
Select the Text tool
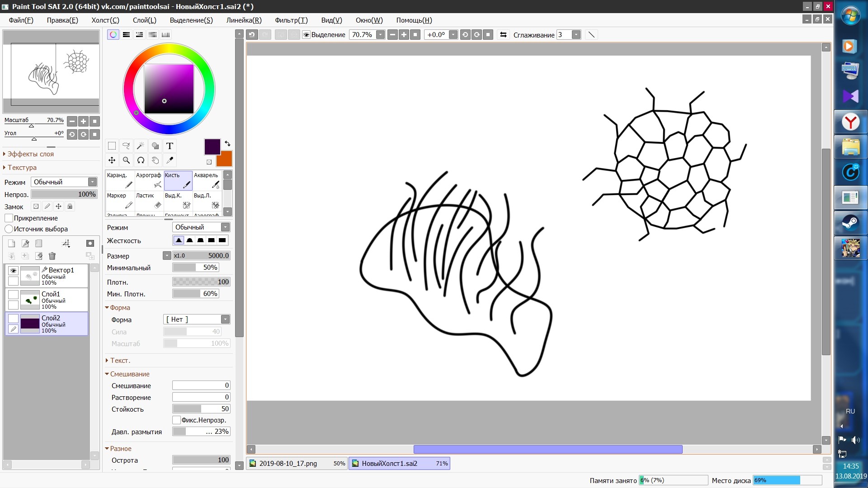click(170, 145)
